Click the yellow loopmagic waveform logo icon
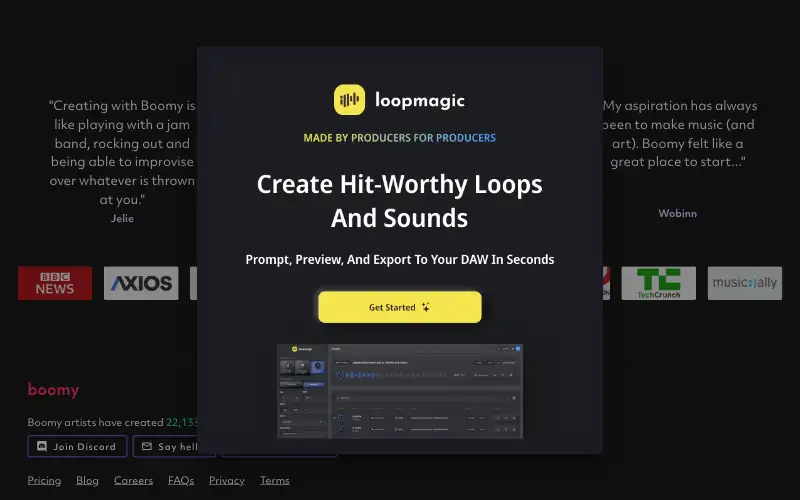The image size is (800, 500). coord(349,99)
